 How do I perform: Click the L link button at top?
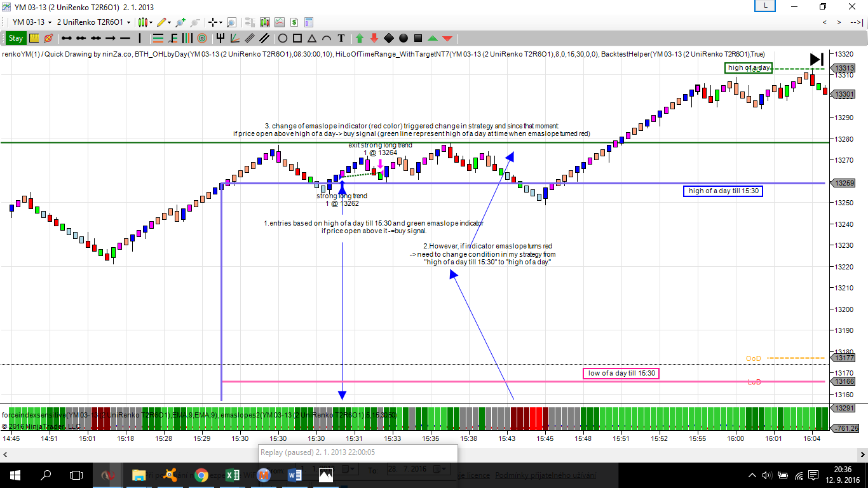click(765, 6)
